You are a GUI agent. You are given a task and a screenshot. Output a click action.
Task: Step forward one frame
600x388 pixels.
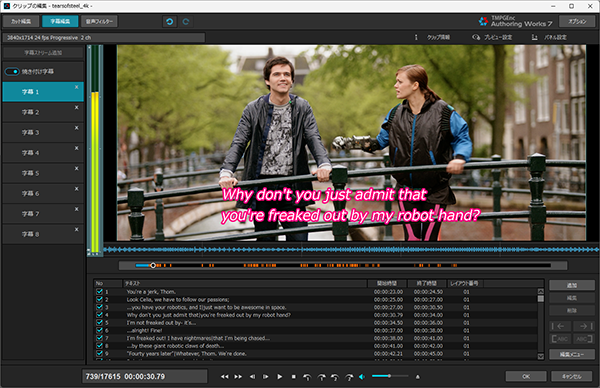click(266, 377)
